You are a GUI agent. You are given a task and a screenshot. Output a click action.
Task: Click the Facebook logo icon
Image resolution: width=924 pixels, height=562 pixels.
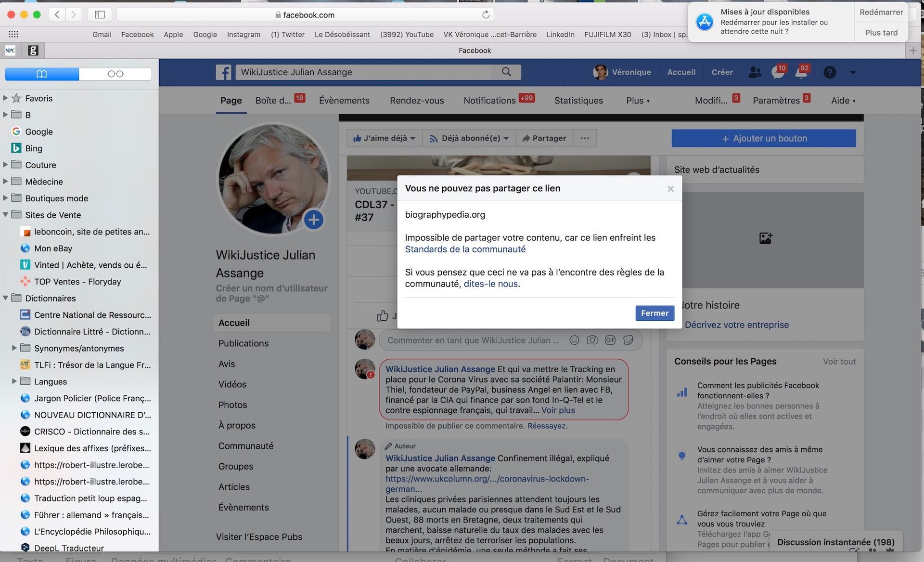tap(223, 72)
